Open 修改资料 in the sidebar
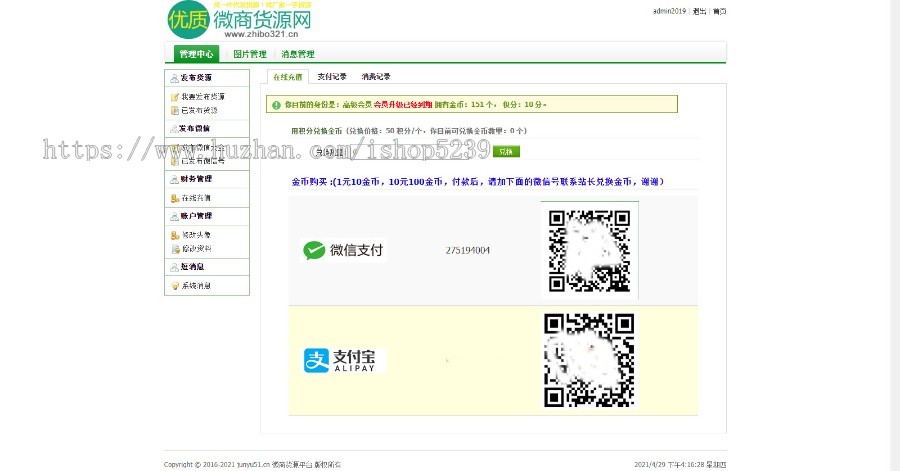The height and width of the screenshot is (471, 900). [x=196, y=248]
